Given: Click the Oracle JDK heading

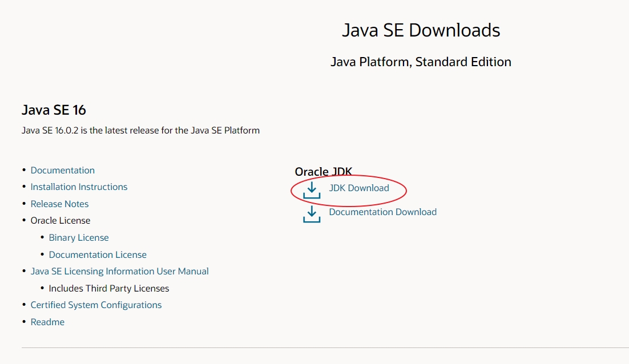Looking at the screenshot, I should tap(323, 172).
